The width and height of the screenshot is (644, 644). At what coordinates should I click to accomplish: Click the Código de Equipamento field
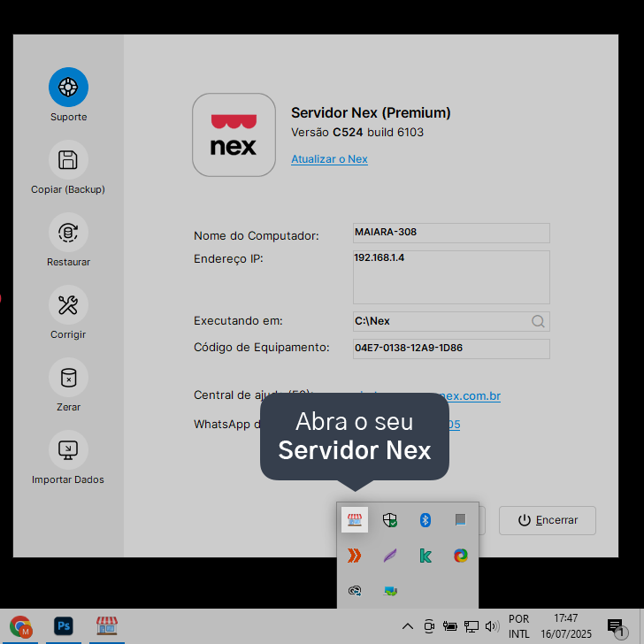[451, 349]
